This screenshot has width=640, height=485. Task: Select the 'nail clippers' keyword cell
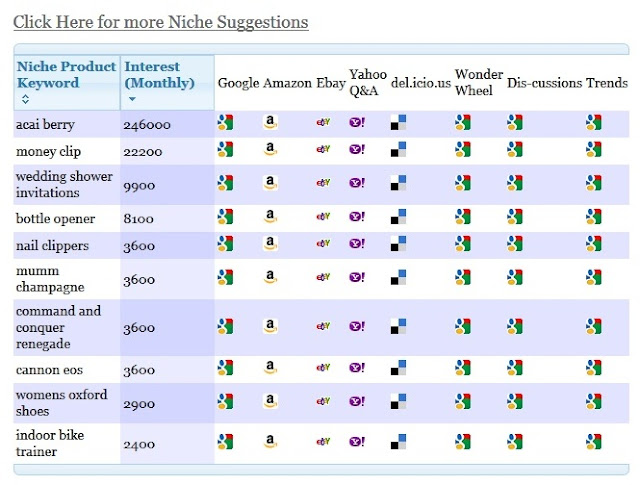pyautogui.click(x=67, y=245)
